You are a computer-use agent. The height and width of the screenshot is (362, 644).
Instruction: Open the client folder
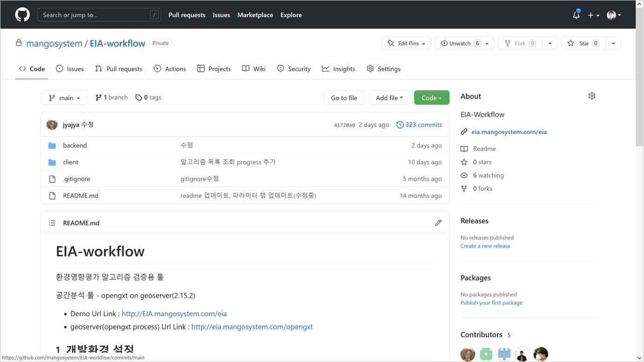click(x=71, y=162)
